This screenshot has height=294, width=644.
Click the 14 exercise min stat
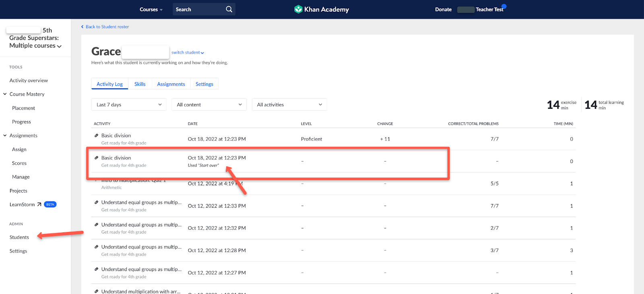click(x=561, y=105)
